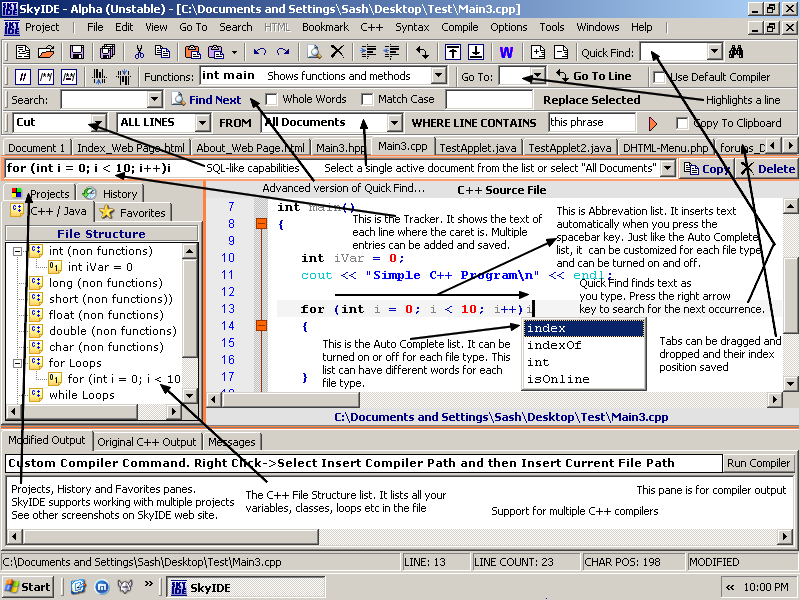800x600 pixels.
Task: Click the Open folder icon
Action: coord(45,51)
